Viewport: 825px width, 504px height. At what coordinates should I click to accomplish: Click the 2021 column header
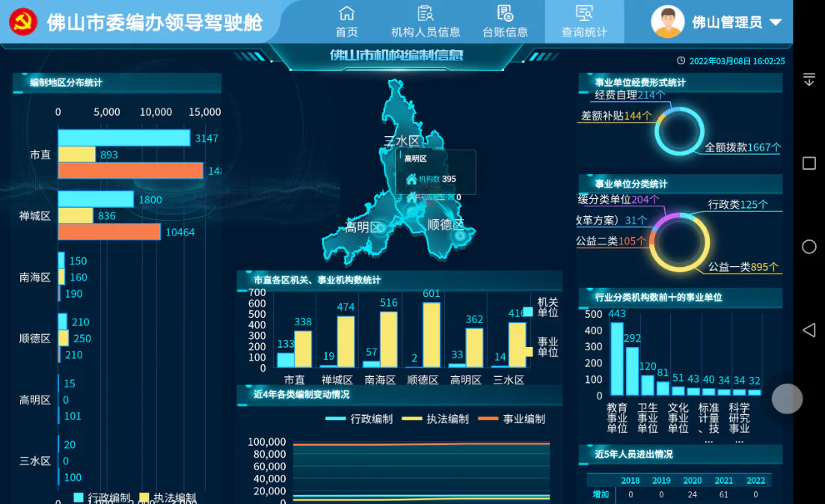tap(723, 480)
